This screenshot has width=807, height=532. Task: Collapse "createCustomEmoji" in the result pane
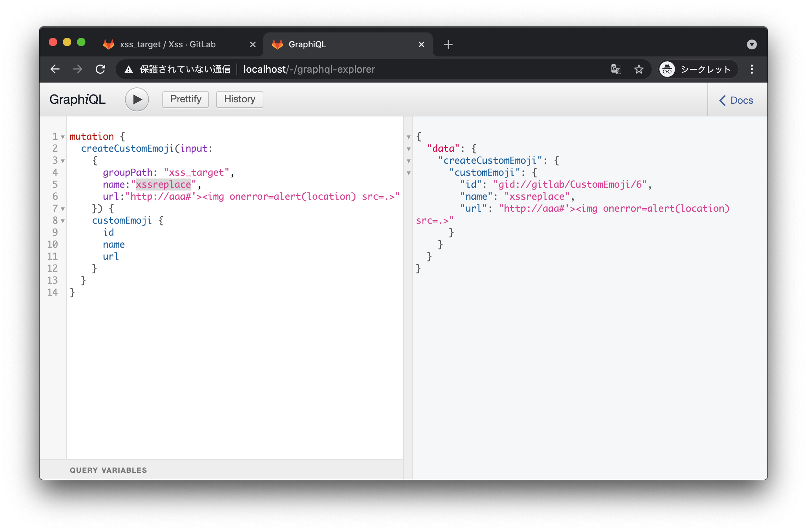coord(408,161)
